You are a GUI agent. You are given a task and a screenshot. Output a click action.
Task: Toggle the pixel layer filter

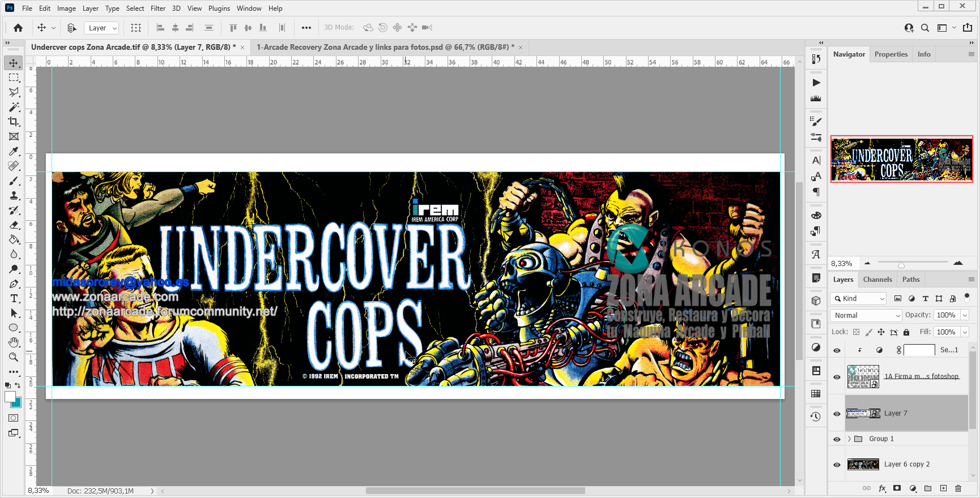[x=897, y=298]
